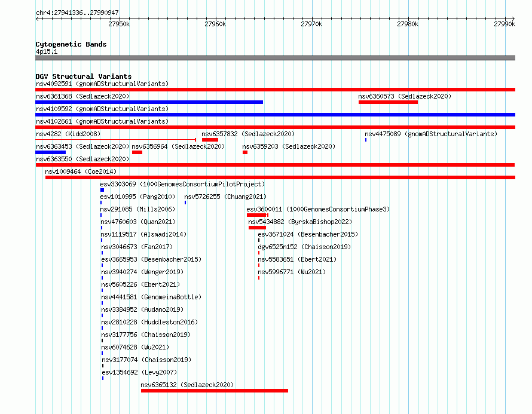Click esv1010995 (Pang2010) label
This screenshot has width=532, height=414.
(x=137, y=197)
